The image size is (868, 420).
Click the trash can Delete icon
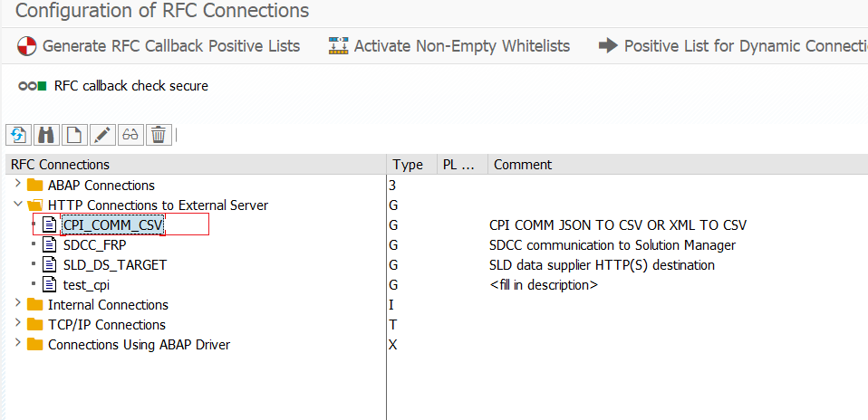[158, 135]
